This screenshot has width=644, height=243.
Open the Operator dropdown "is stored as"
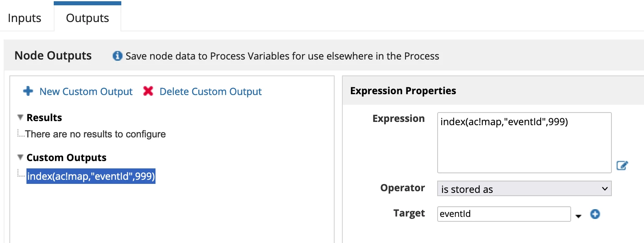pyautogui.click(x=524, y=189)
